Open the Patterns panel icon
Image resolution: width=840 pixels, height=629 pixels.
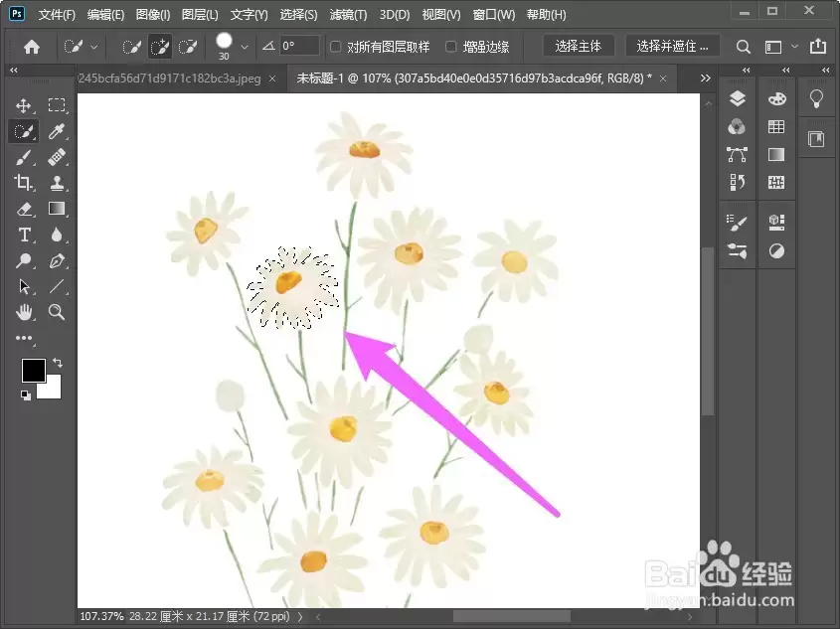[776, 183]
